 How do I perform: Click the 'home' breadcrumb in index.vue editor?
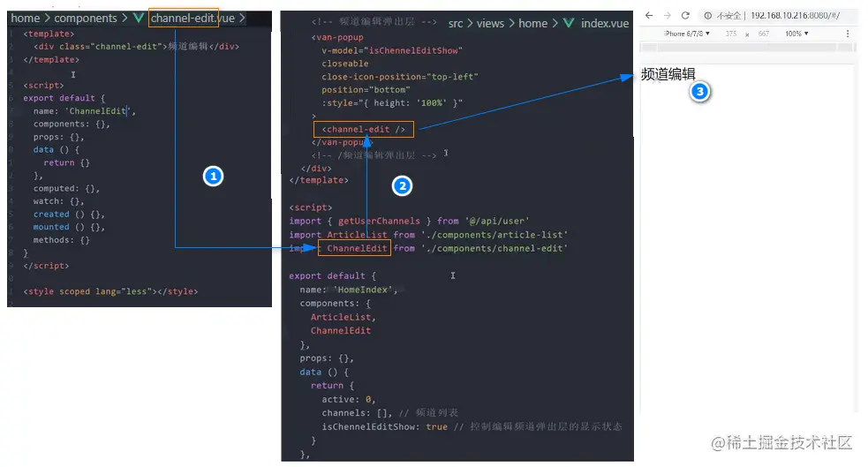[x=533, y=23]
